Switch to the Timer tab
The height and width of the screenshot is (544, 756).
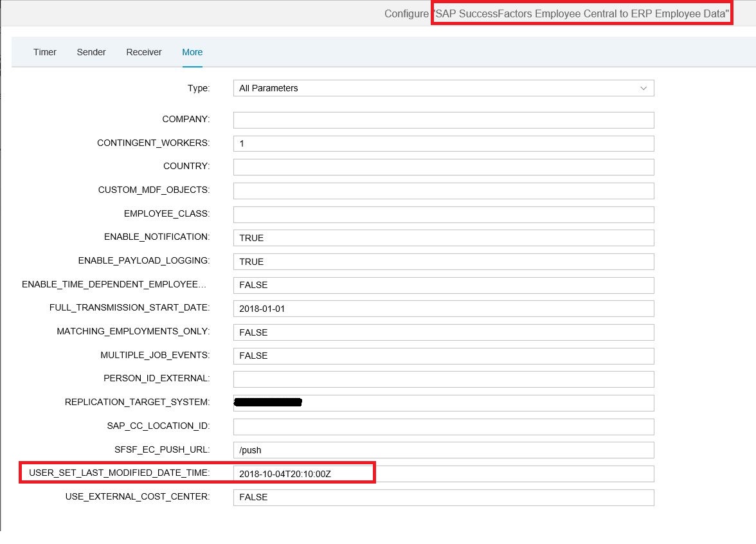[45, 52]
